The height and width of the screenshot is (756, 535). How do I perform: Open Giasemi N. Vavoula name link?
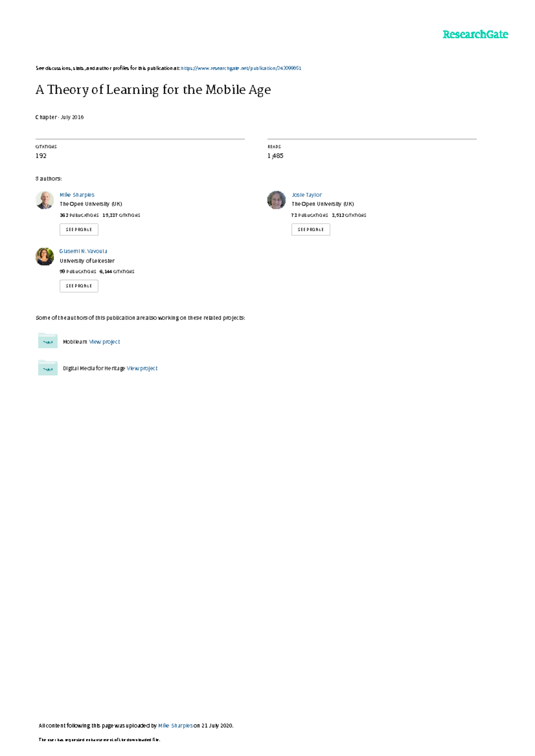click(x=83, y=251)
